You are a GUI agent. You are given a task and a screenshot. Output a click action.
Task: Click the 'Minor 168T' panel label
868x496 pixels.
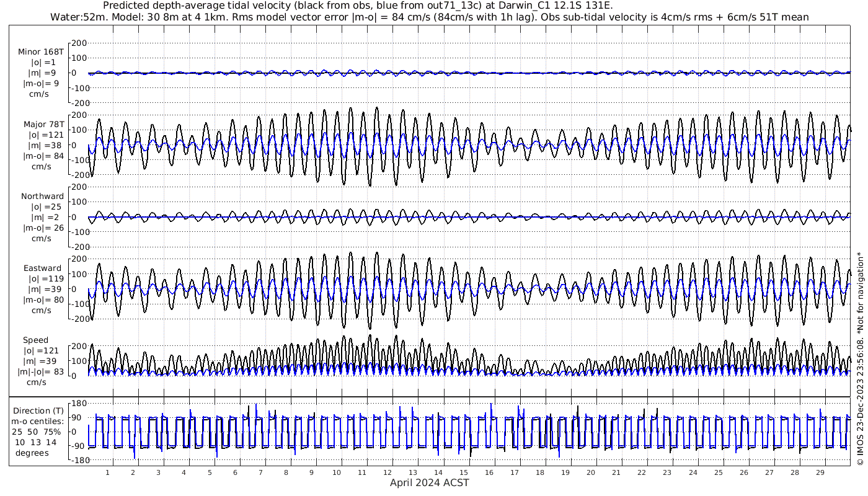(x=41, y=52)
